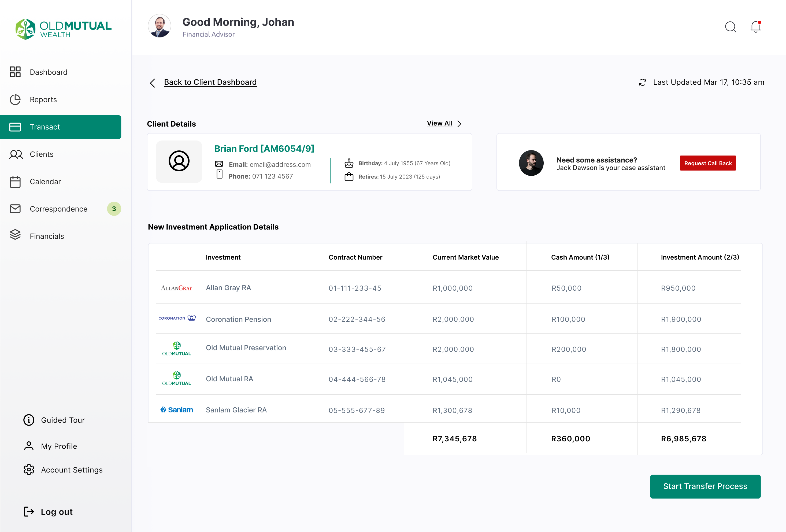Image resolution: width=786 pixels, height=532 pixels.
Task: Click the Last Updated Mar 17 timestamp
Action: [708, 82]
